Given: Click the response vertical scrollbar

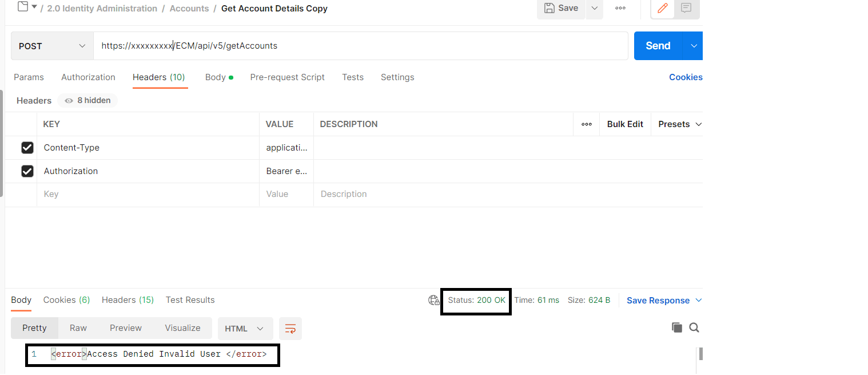Looking at the screenshot, I should tap(700, 354).
